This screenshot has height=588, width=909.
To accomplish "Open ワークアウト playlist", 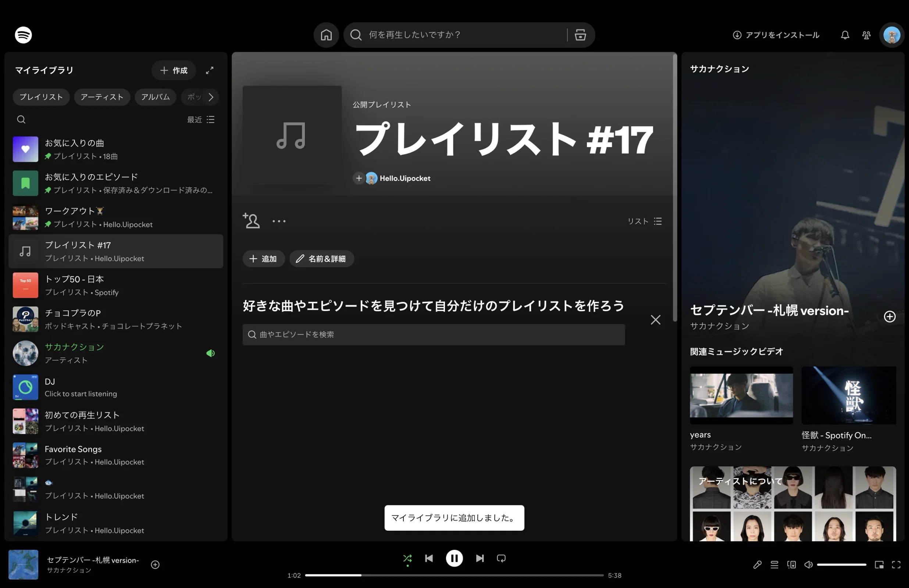I will click(x=116, y=217).
